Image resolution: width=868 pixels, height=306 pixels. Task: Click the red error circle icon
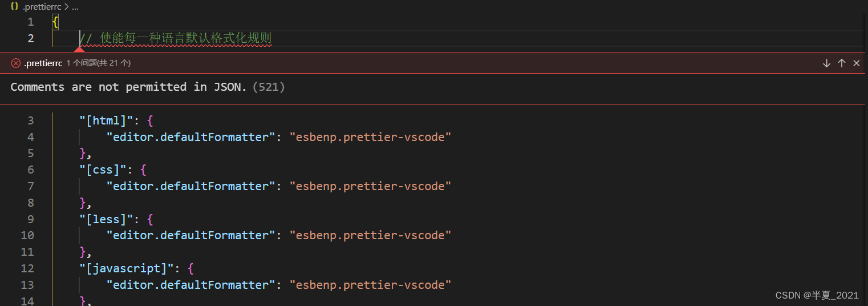click(x=16, y=63)
